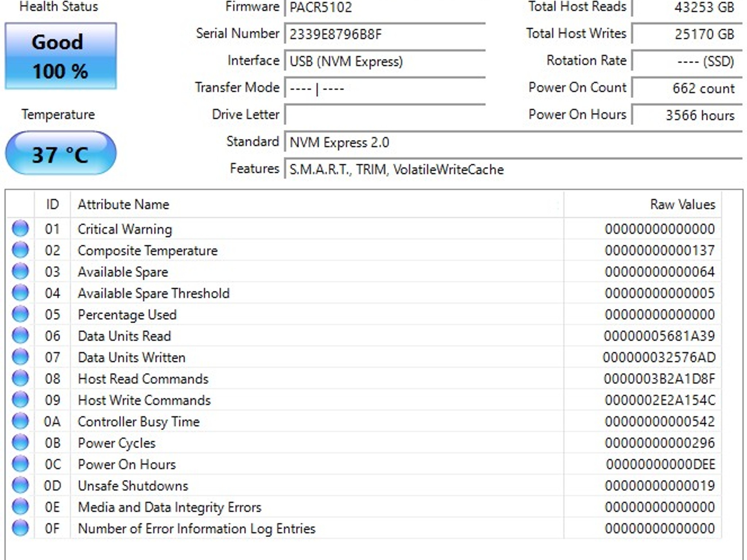Click the Rotation Rate value ---- (SSD)
The width and height of the screenshot is (747, 560).
pyautogui.click(x=687, y=61)
